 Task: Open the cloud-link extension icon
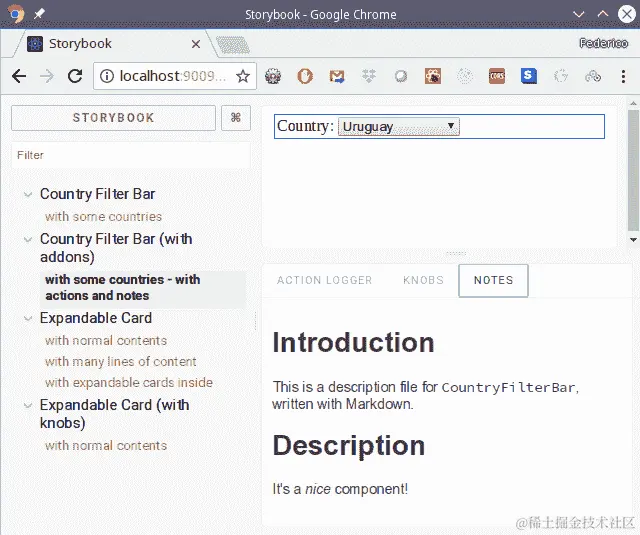(593, 76)
